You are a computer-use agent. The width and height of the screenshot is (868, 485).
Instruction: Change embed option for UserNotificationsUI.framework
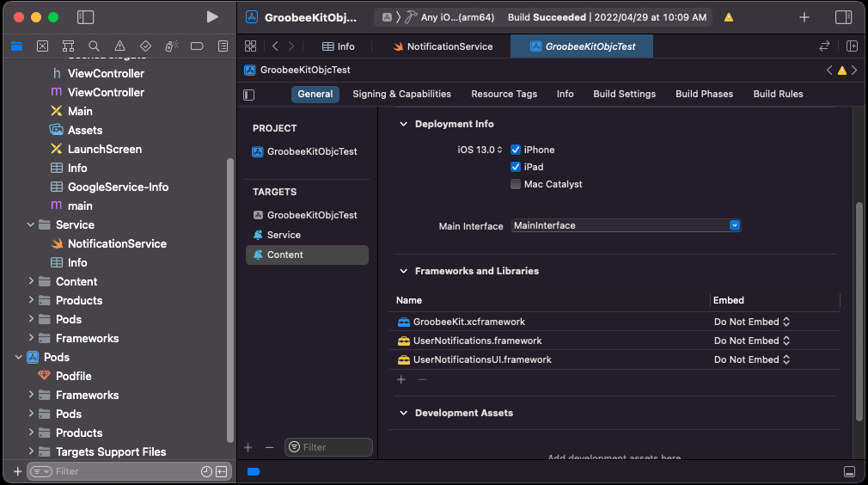click(x=752, y=359)
